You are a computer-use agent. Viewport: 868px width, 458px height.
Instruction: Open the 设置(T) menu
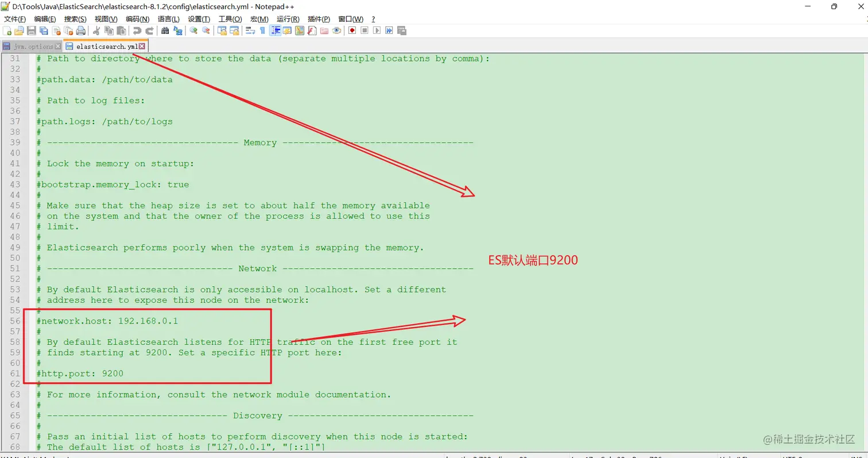point(199,19)
